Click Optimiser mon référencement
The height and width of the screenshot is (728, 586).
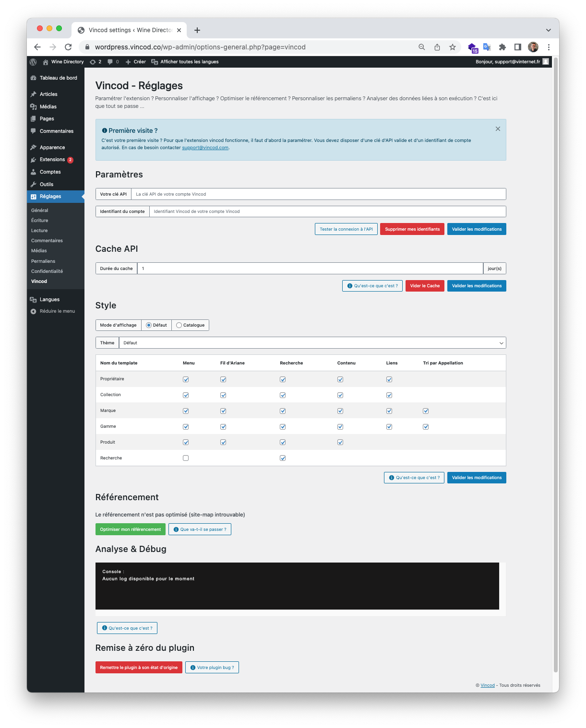(x=131, y=529)
